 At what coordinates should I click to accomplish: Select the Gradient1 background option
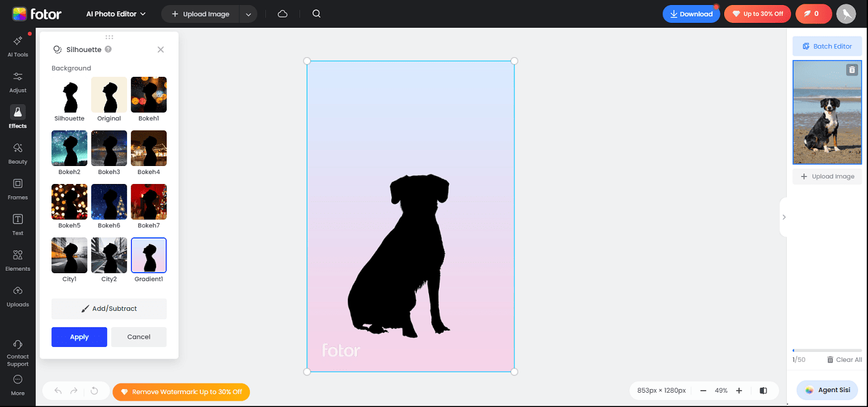click(148, 255)
